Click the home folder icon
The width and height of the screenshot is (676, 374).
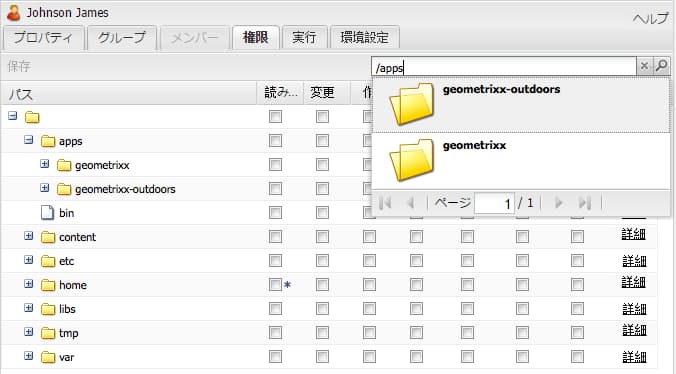(48, 285)
